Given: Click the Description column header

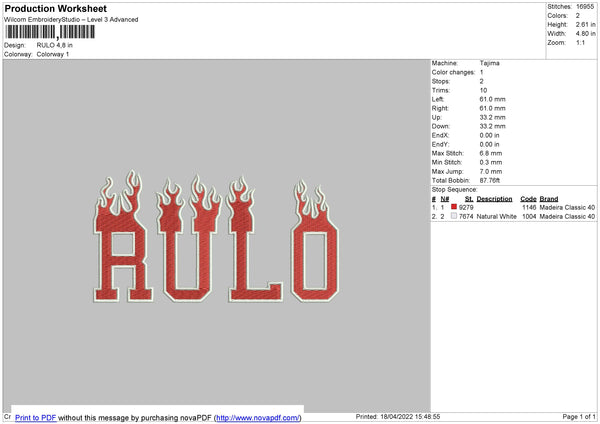Looking at the screenshot, I should coord(494,199).
